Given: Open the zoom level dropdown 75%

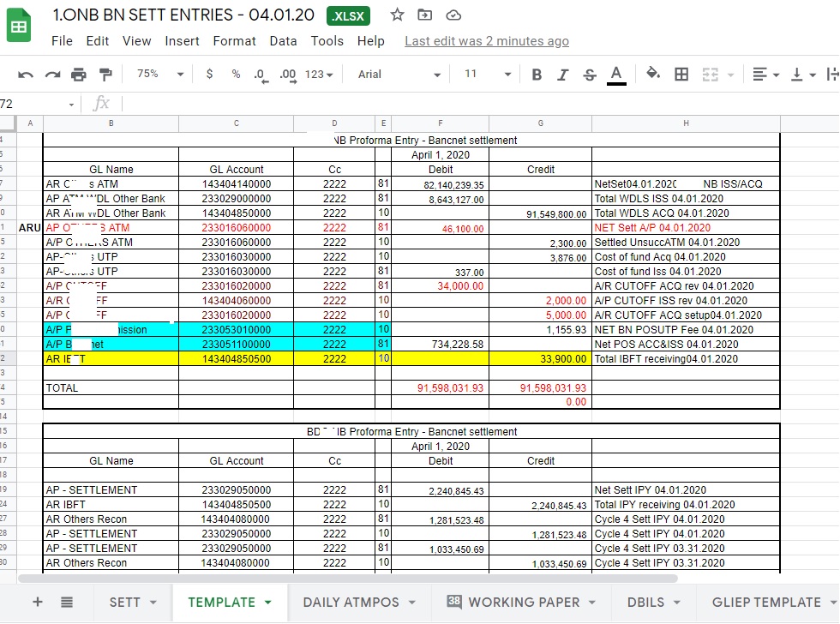Looking at the screenshot, I should coord(160,74).
